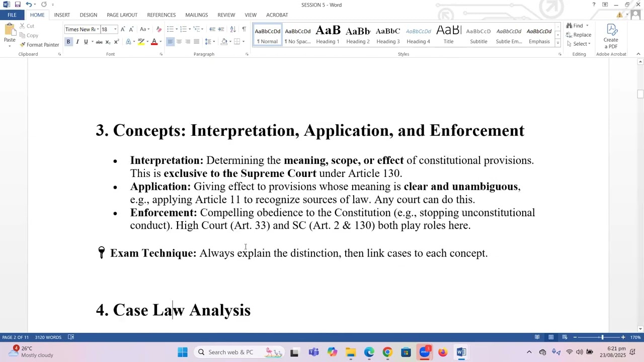This screenshot has width=644, height=362.
Task: Undo the last action
Action: pos(29,5)
